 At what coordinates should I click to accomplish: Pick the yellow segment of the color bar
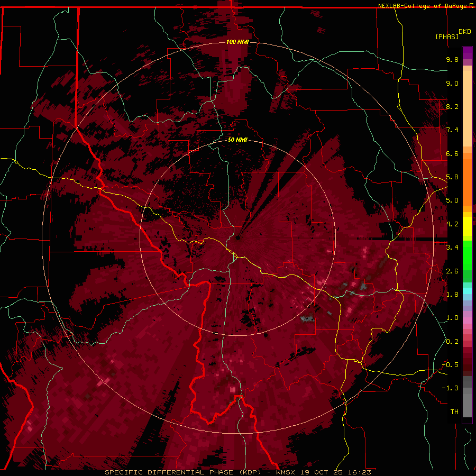467,226
